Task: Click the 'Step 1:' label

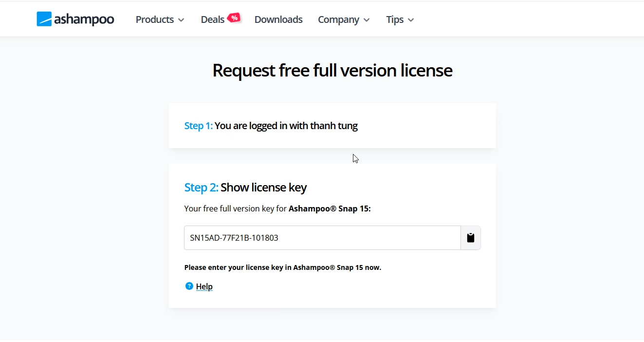Action: pyautogui.click(x=198, y=126)
